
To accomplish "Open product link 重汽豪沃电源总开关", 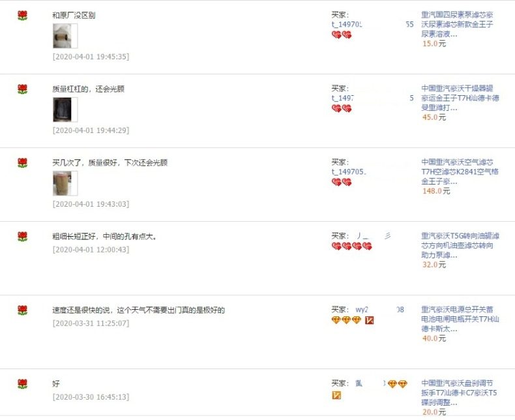I will coord(460,319).
